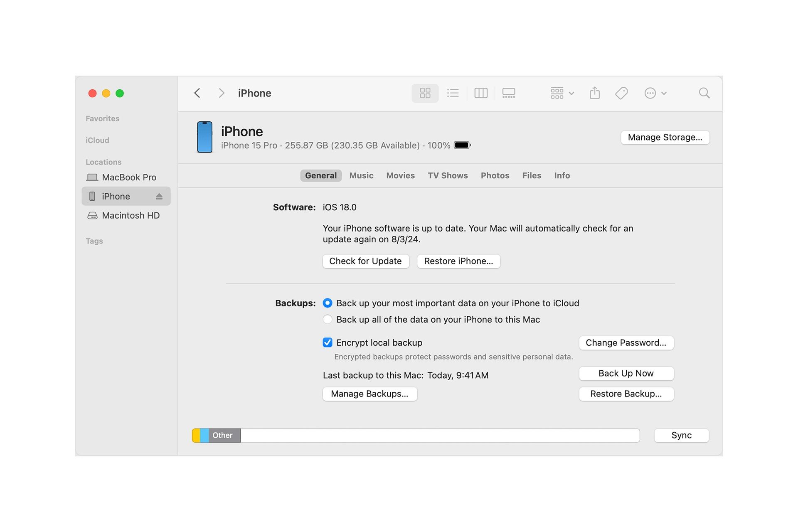The image size is (798, 532).
Task: Go back with the left chevron
Action: click(197, 93)
